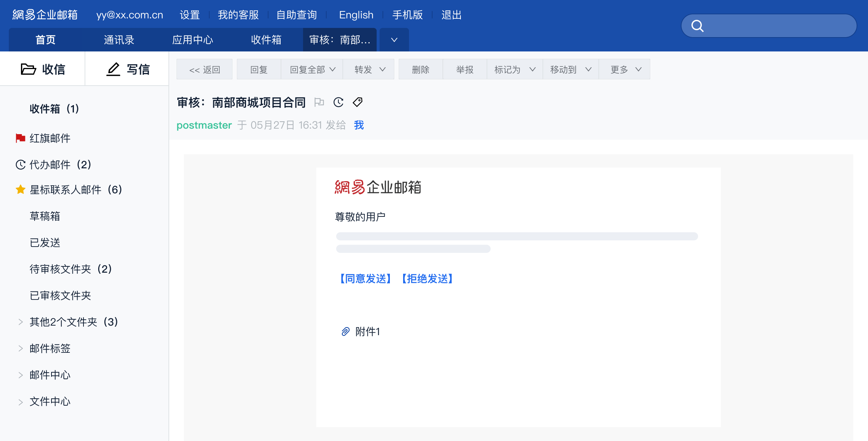
Task: Click the tag label icon beside subject
Action: coord(357,102)
